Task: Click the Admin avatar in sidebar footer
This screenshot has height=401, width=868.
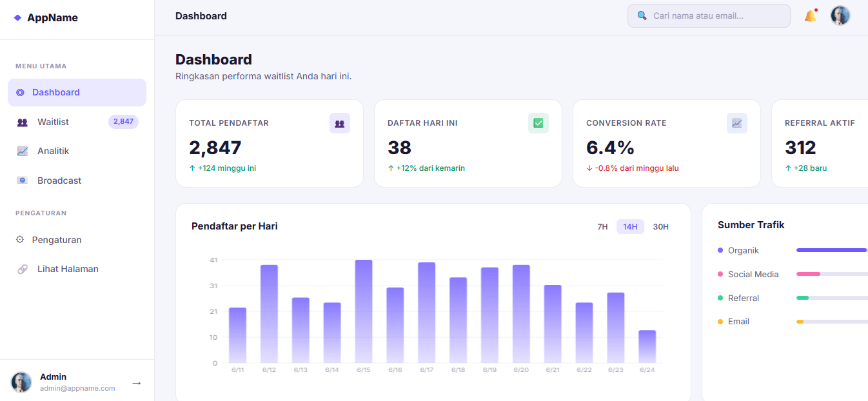Action: 21,382
